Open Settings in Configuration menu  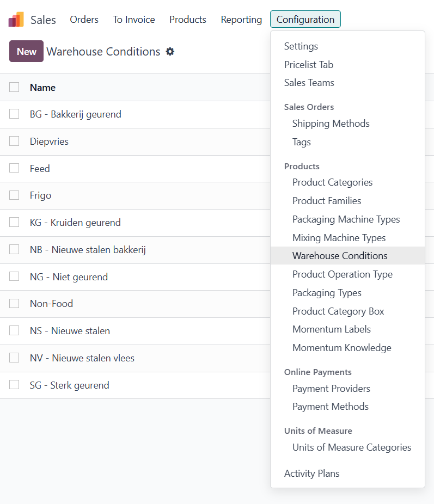click(301, 46)
